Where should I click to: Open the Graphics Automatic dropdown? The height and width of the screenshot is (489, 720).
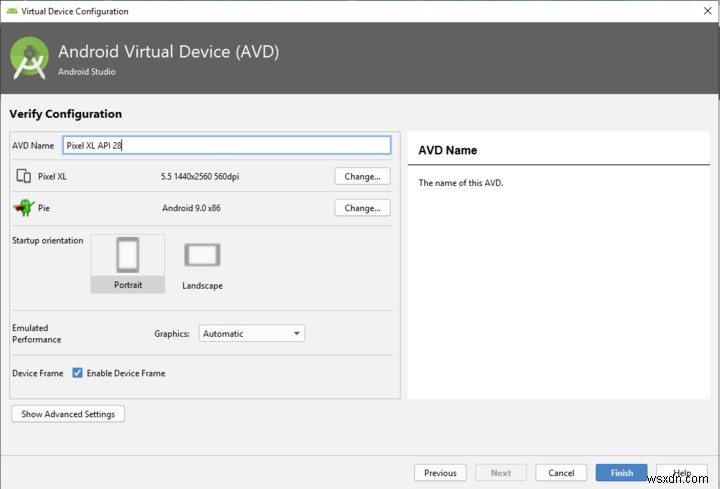(x=252, y=333)
